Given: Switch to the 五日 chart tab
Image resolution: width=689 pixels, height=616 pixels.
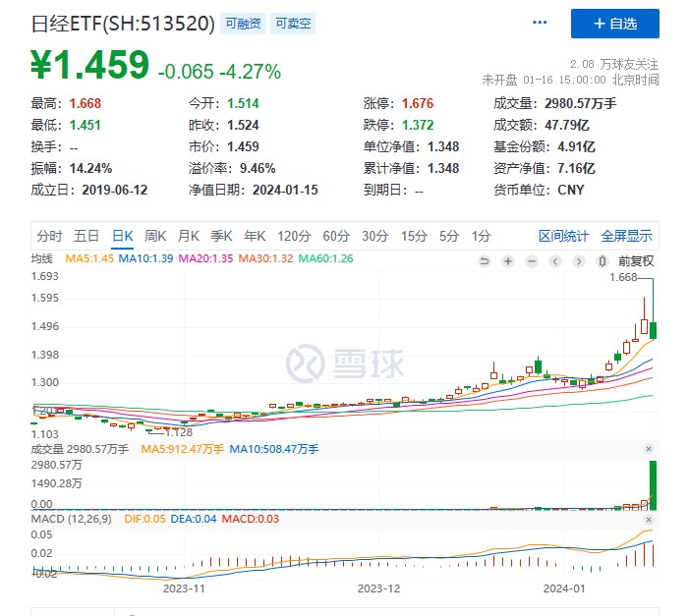Looking at the screenshot, I should click(x=86, y=236).
